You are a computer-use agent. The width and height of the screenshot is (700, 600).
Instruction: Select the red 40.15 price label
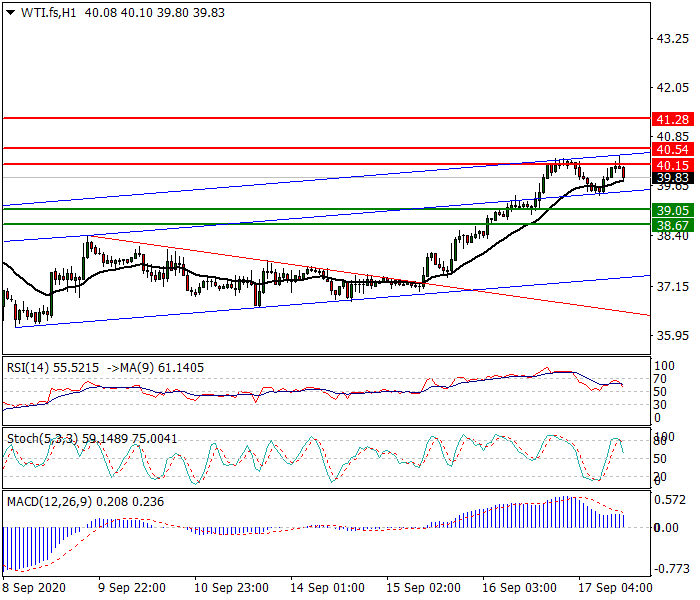click(673, 165)
